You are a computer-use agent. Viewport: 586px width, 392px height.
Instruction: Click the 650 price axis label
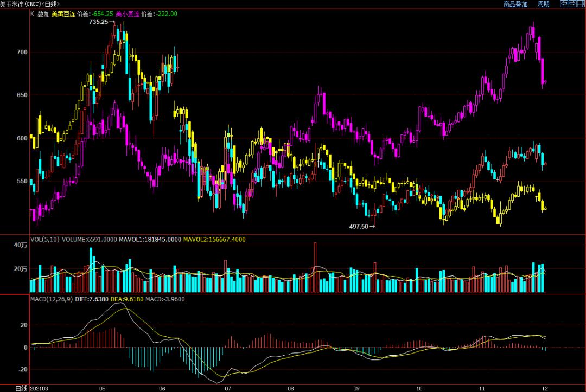point(22,95)
